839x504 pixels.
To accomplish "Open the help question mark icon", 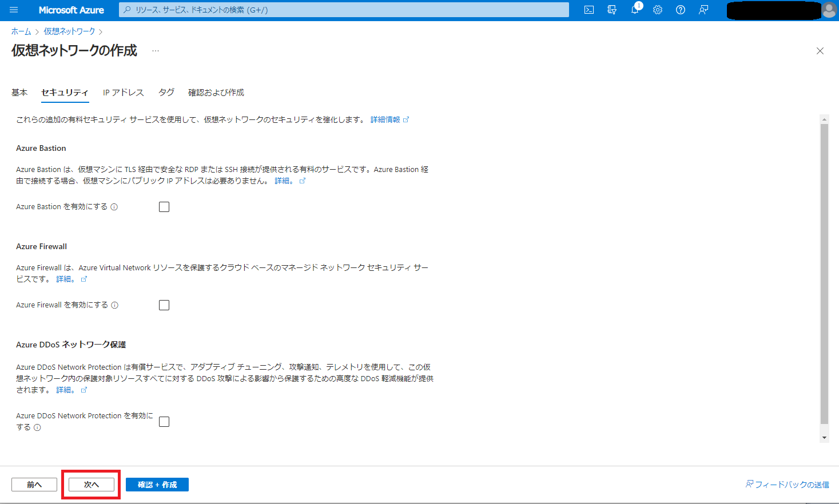I will 681,10.
